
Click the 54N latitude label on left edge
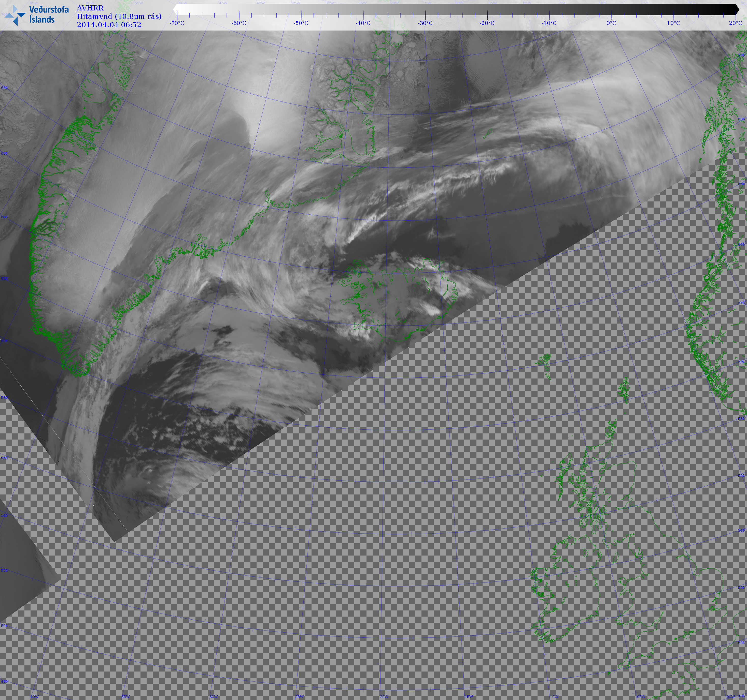[x=5, y=515]
